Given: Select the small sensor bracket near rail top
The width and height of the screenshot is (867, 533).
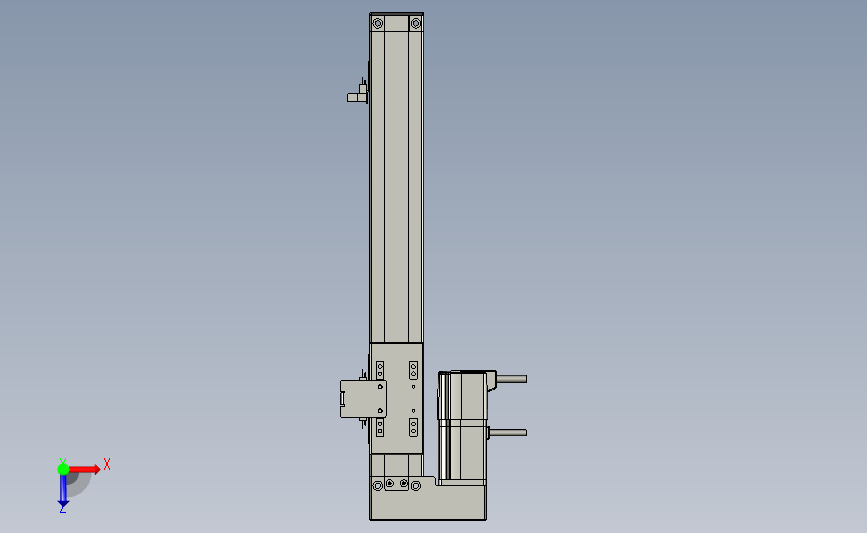Looking at the screenshot, I should pyautogui.click(x=358, y=93).
